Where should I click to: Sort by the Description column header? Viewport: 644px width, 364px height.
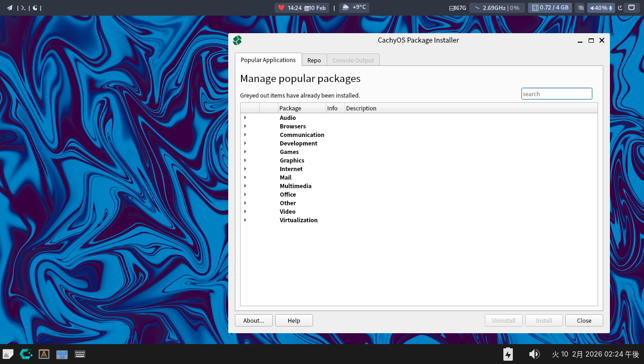click(471, 108)
